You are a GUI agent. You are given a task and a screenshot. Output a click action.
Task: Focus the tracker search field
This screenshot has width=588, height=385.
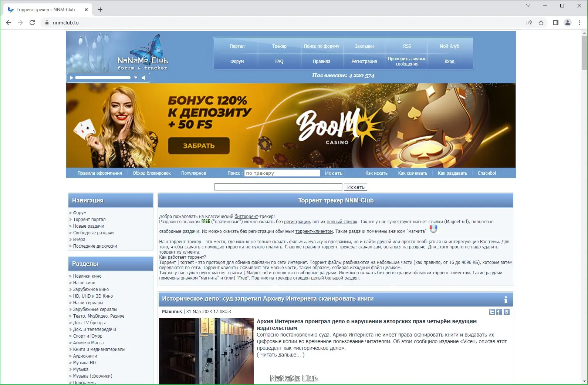[282, 173]
